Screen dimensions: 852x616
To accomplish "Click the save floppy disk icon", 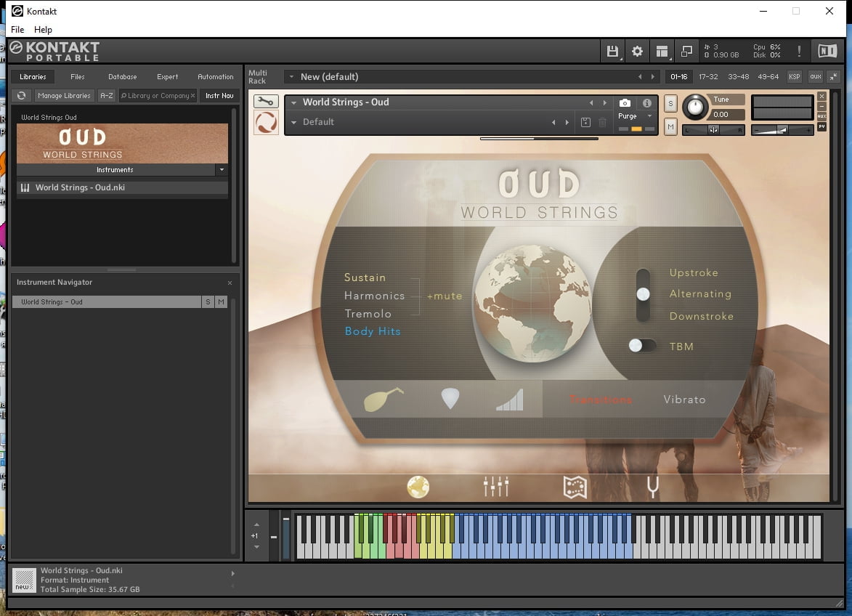I will point(612,51).
